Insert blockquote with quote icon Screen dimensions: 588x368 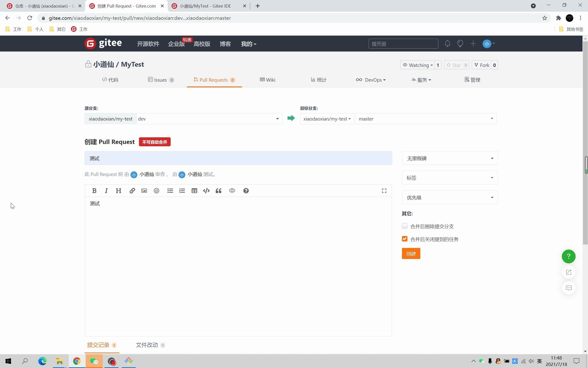coord(218,191)
